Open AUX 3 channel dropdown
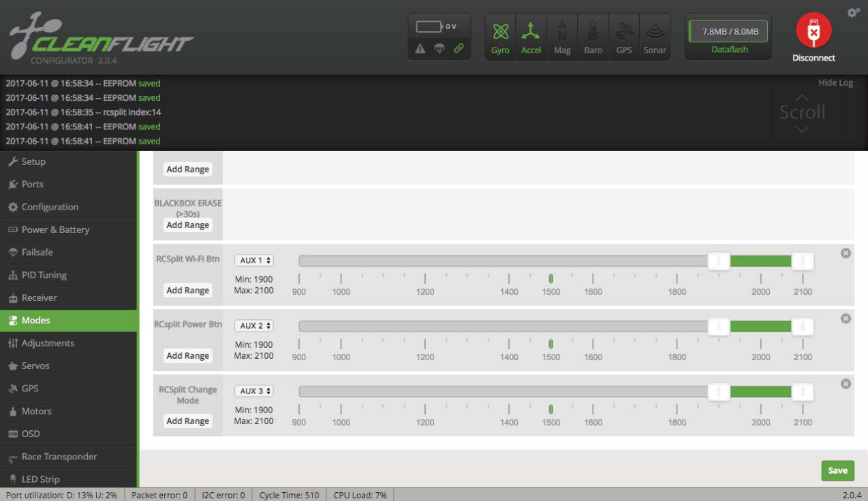Image resolution: width=868 pixels, height=501 pixels. tap(254, 391)
